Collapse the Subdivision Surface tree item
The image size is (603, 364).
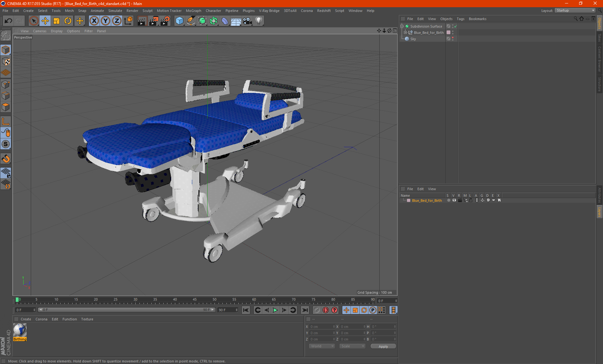click(x=402, y=26)
